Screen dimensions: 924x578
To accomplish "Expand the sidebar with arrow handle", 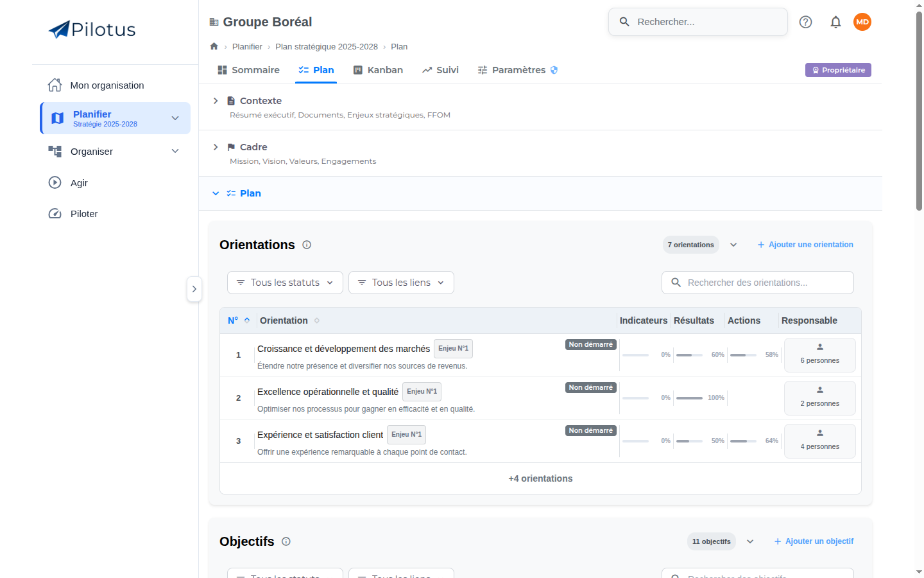I will pos(194,289).
